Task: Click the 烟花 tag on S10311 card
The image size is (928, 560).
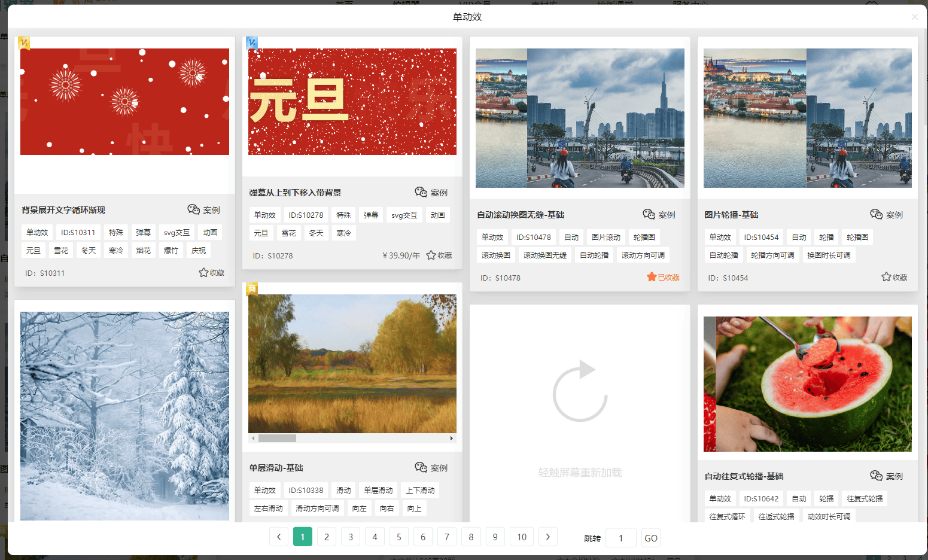Action: [x=144, y=250]
